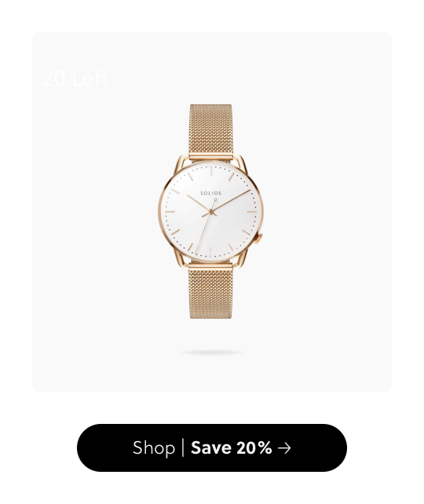Click the center pin of the watch hands

coord(211,211)
